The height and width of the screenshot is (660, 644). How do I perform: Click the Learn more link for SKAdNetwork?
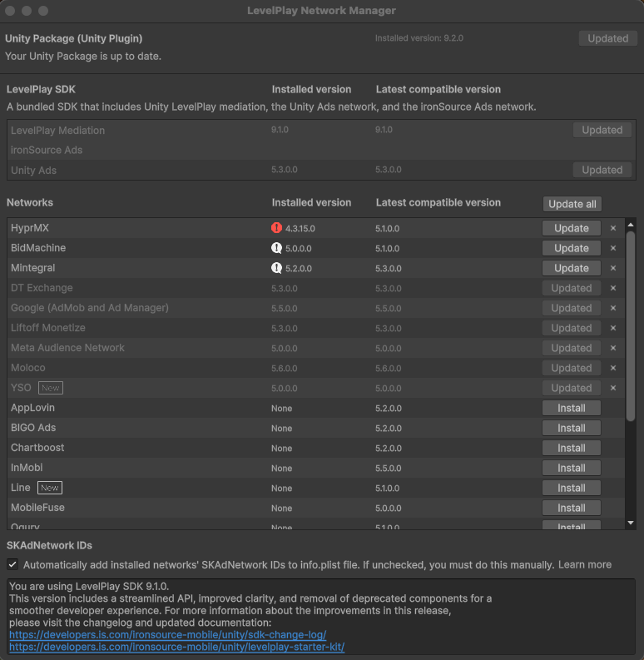[x=584, y=564]
